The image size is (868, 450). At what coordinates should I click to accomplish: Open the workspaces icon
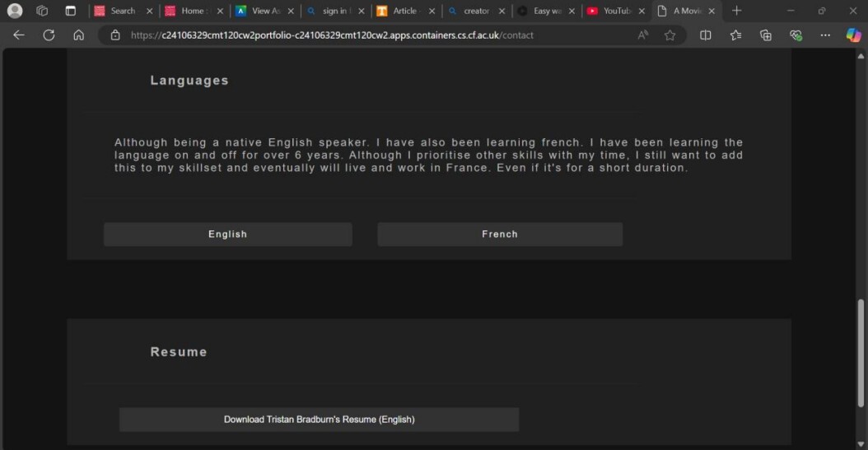(42, 11)
